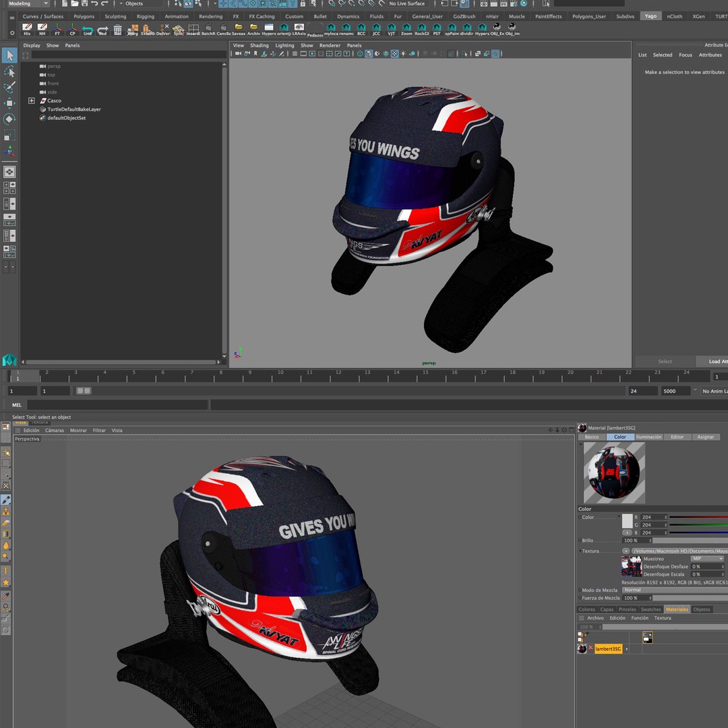
Task: Open the Modeling menu set dropdown
Action: [x=28, y=4]
